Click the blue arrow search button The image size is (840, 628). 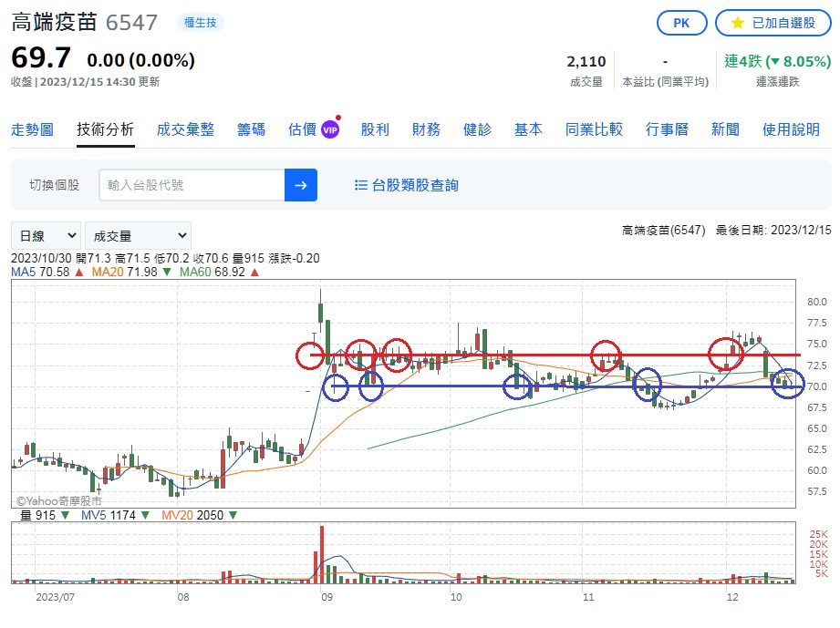click(x=301, y=185)
